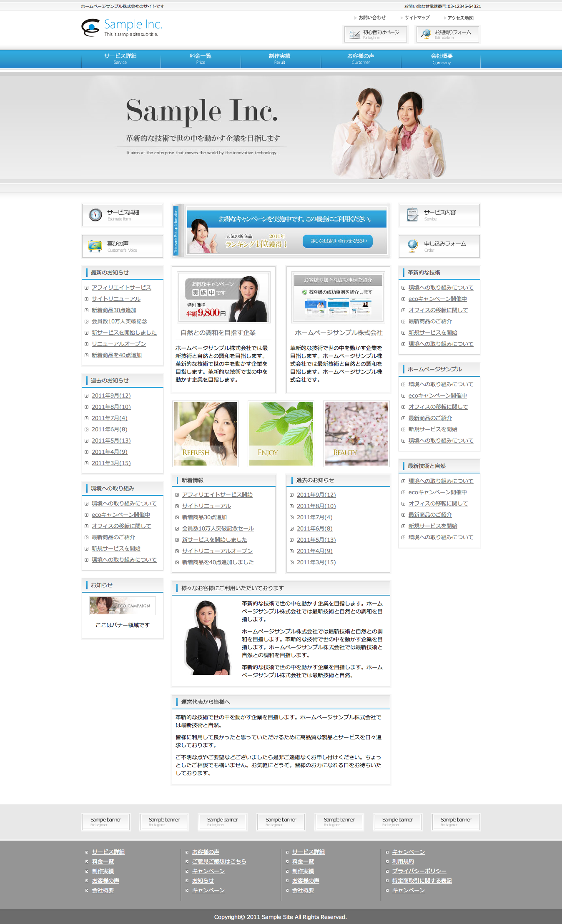Viewport: 562px width, 924px height.
Task: Click the REFRESH image thumbnail
Action: [206, 434]
